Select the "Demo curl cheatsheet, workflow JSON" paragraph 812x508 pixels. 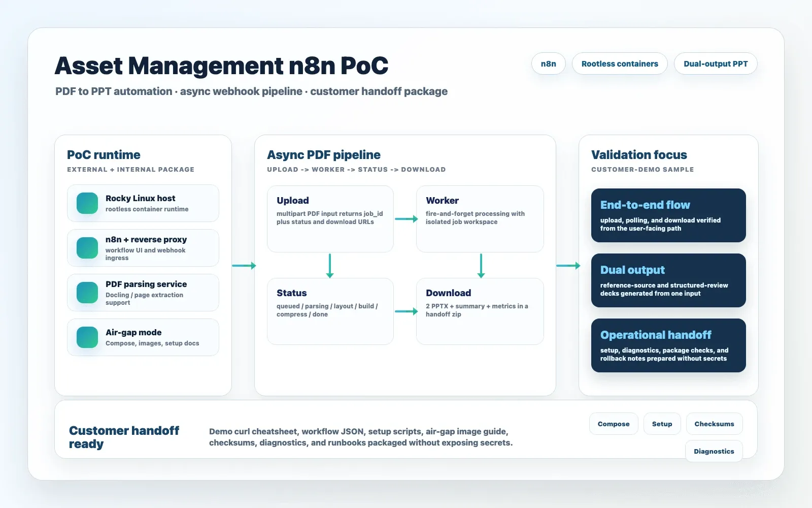point(361,437)
